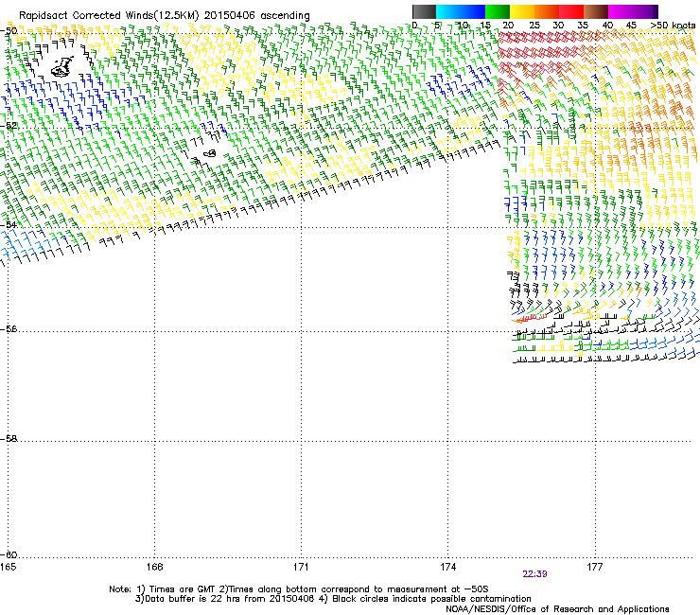Click the green 15-20 knots color band
Screen dimensions: 700x615
click(498, 11)
